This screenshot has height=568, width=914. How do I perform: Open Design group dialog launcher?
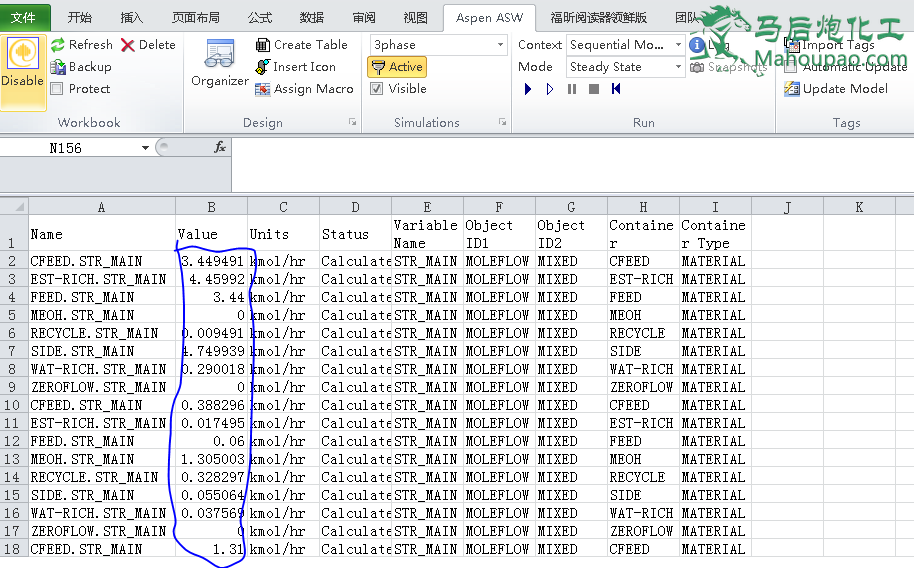pos(352,122)
